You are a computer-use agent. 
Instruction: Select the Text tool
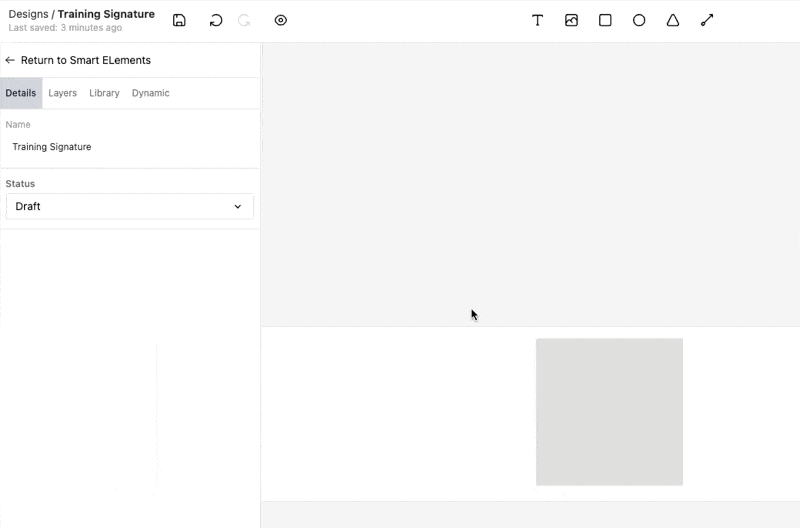[537, 20]
